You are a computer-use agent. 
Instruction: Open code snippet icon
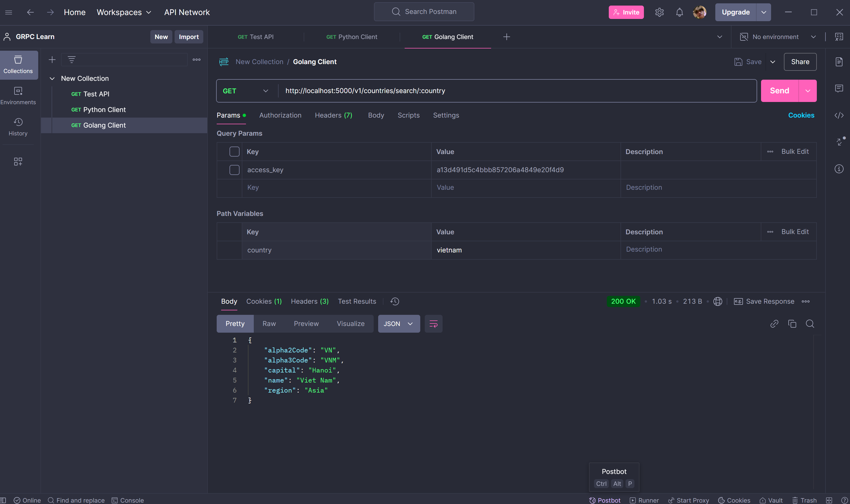coord(839,115)
